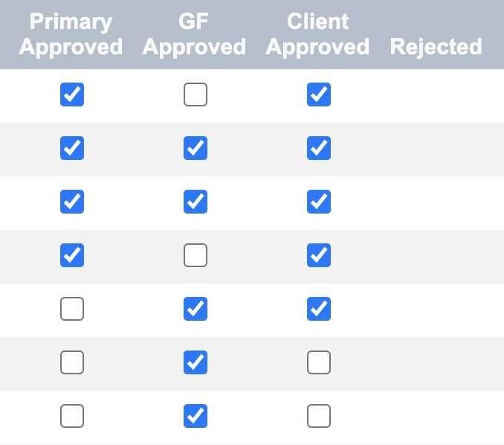Image resolution: width=504 pixels, height=445 pixels.
Task: Check Primary Approved in sixth row
Action: (x=72, y=362)
